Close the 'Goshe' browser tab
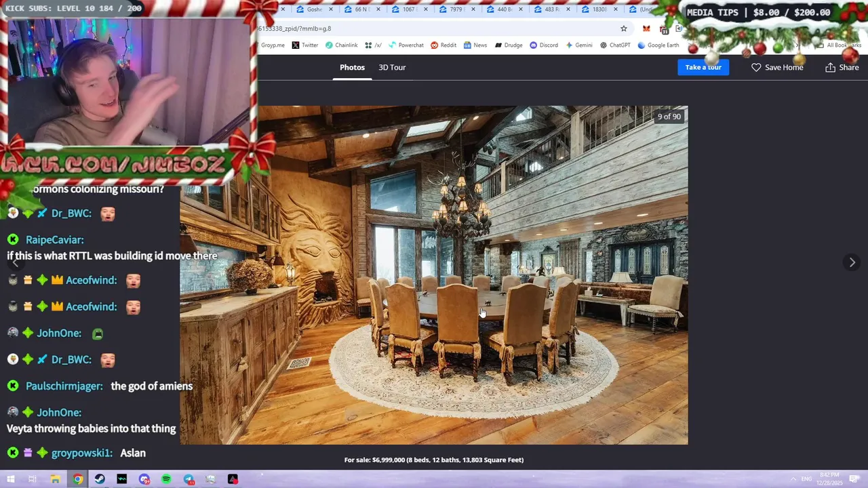 coord(330,9)
